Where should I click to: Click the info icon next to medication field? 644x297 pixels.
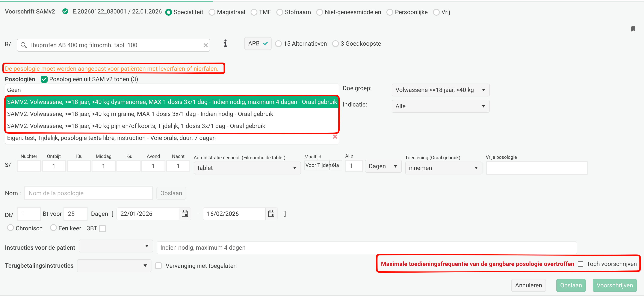(225, 43)
